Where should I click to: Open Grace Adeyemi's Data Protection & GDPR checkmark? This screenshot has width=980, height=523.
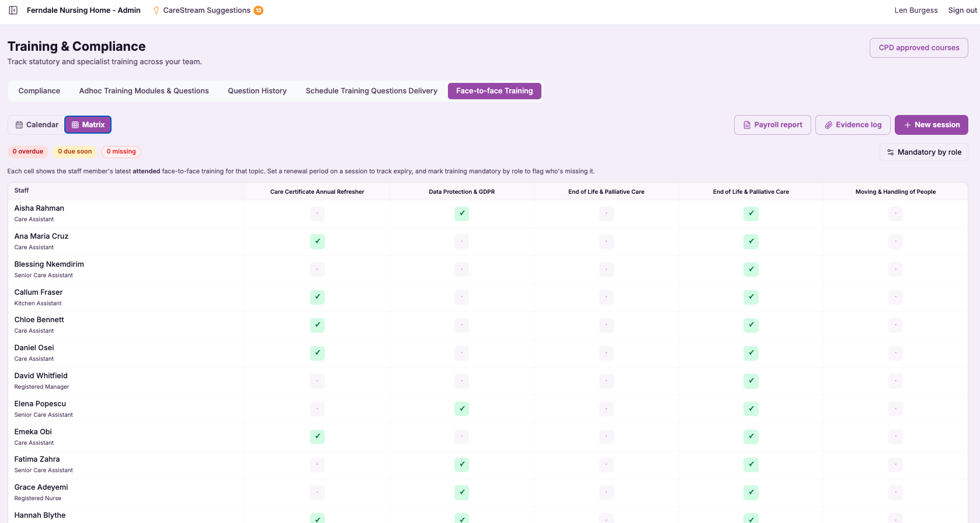[462, 493]
